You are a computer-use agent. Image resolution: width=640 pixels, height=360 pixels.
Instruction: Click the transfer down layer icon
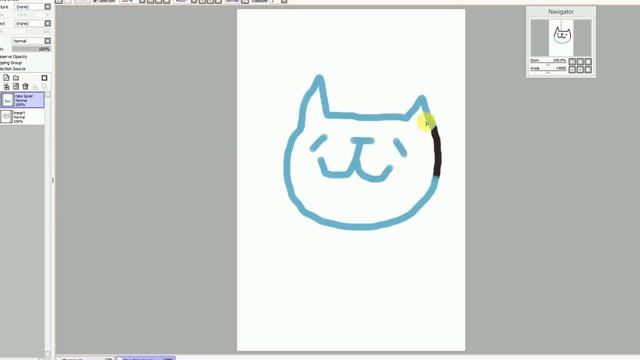6,87
